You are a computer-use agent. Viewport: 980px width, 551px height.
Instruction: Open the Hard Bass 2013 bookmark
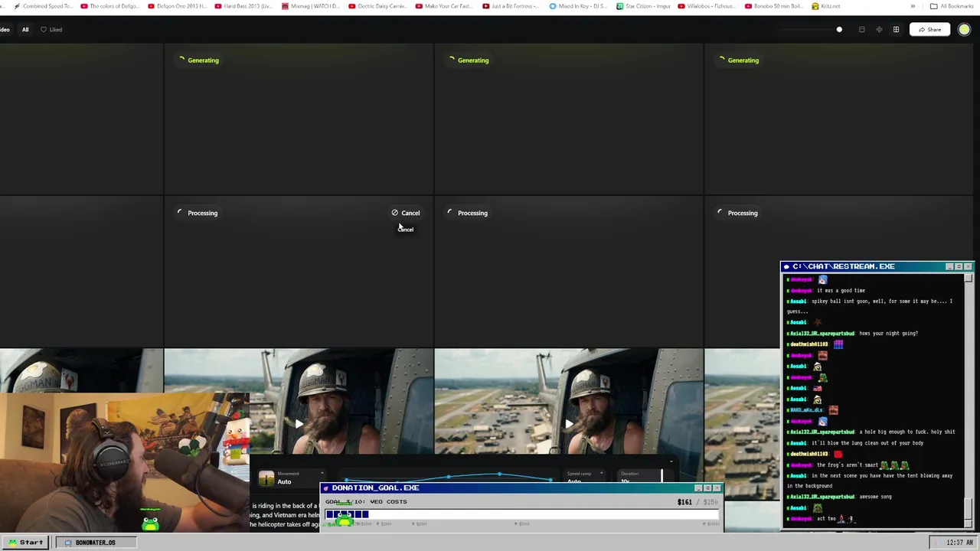click(x=243, y=6)
